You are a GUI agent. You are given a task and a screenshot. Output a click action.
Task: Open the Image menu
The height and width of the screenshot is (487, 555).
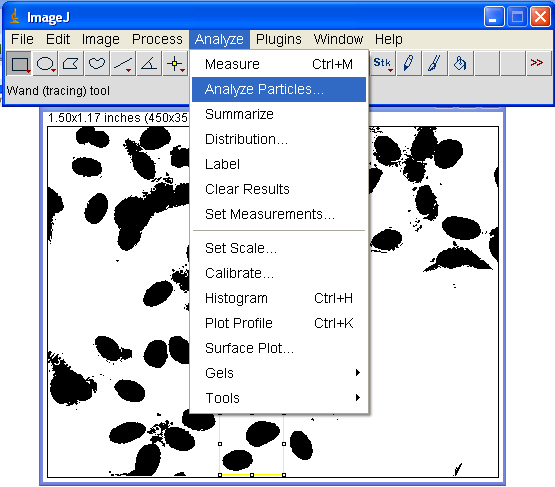pyautogui.click(x=101, y=39)
